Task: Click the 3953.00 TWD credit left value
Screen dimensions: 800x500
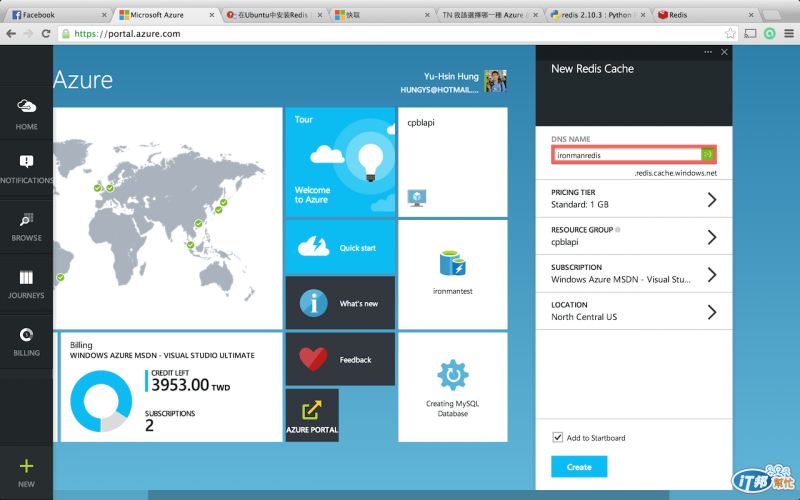Action: pyautogui.click(x=190, y=385)
